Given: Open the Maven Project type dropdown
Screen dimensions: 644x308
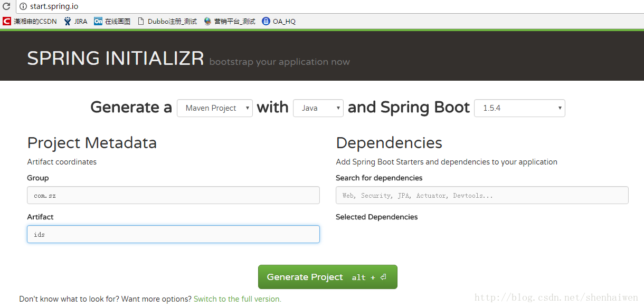Looking at the screenshot, I should coord(215,108).
